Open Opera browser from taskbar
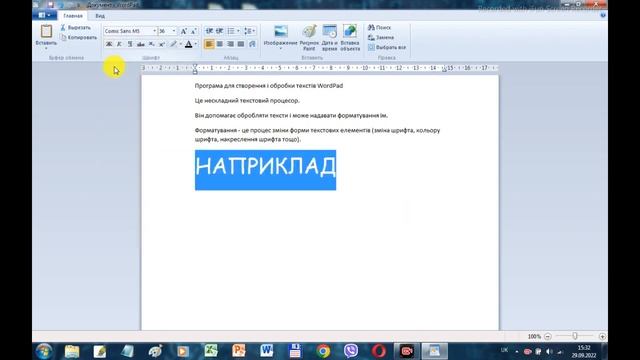This screenshot has width=640, height=360. click(379, 351)
